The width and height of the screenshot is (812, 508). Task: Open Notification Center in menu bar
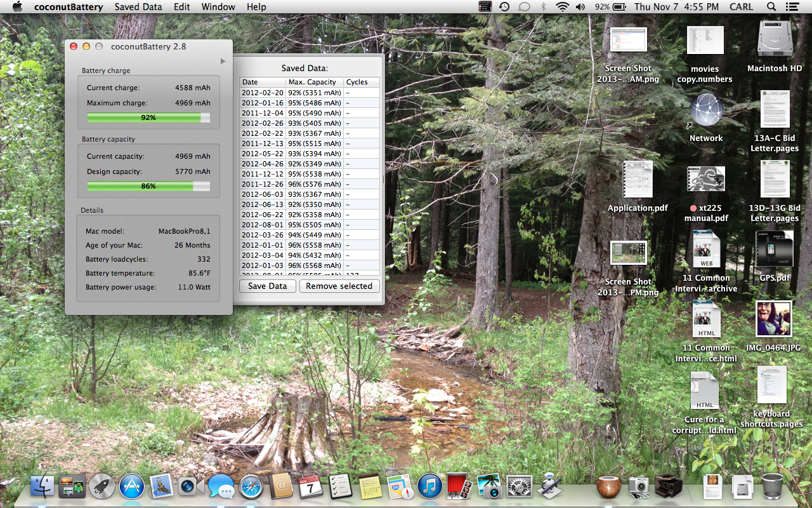click(792, 7)
